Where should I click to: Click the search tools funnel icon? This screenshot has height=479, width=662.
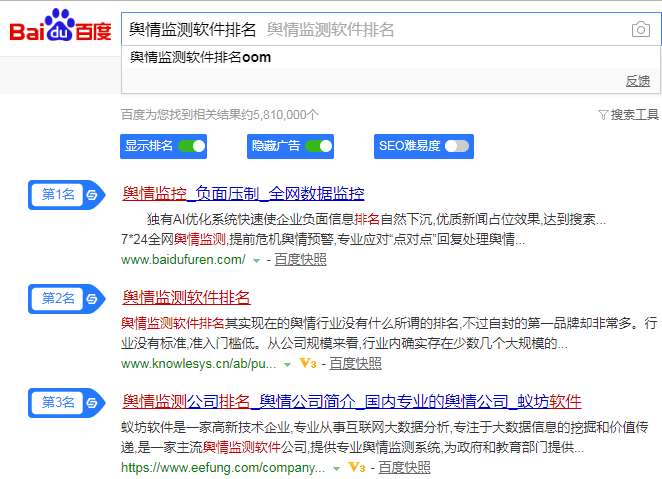pyautogui.click(x=603, y=115)
